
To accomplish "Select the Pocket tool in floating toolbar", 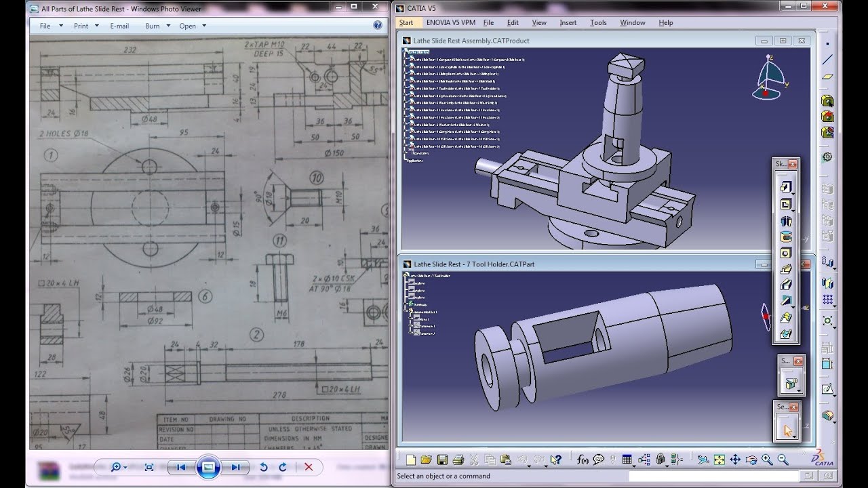I will pos(785,203).
